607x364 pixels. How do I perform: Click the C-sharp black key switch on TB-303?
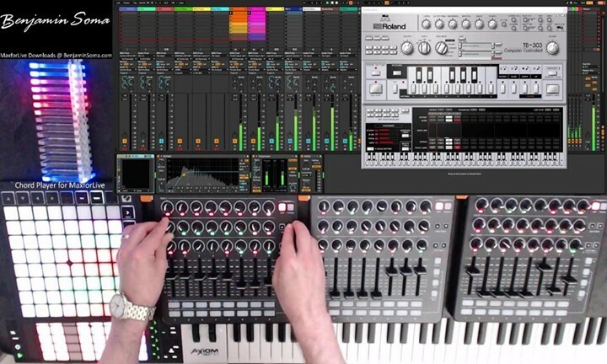tap(419, 75)
